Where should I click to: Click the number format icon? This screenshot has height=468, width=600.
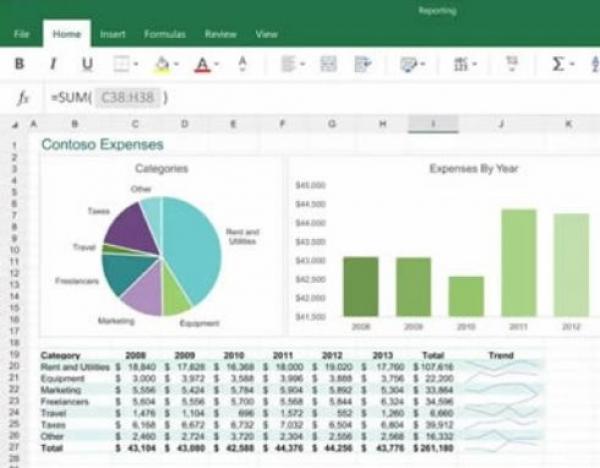click(x=461, y=64)
